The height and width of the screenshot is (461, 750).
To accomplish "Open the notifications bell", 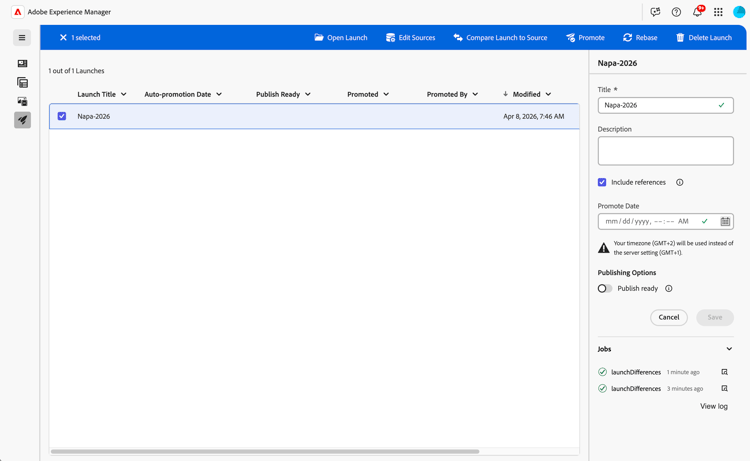I will (697, 12).
